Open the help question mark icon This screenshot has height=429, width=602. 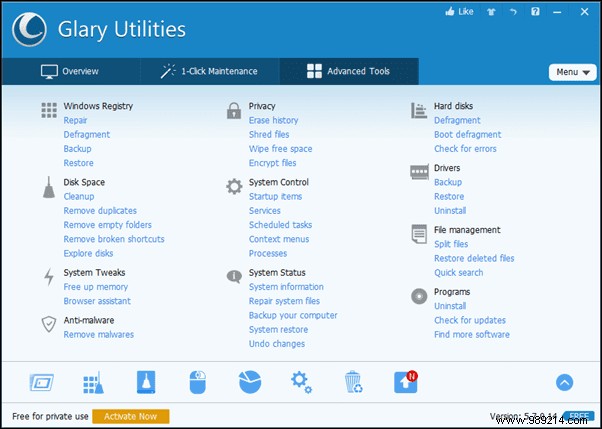535,12
